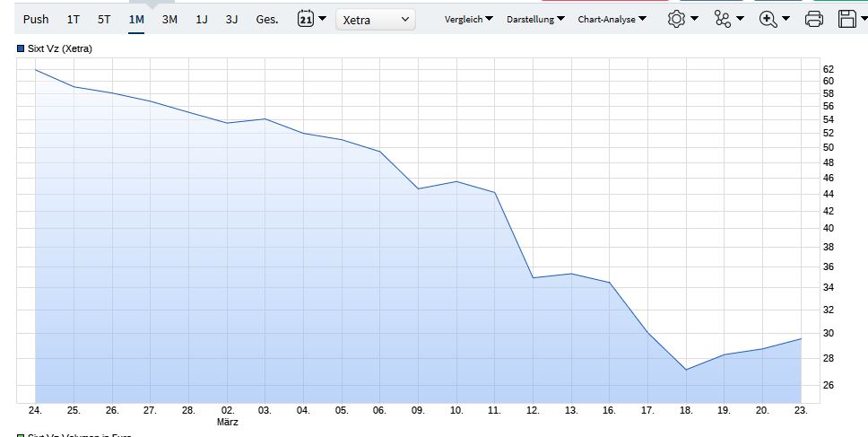
Task: Expand the Chart-Analyse menu
Action: [x=612, y=19]
